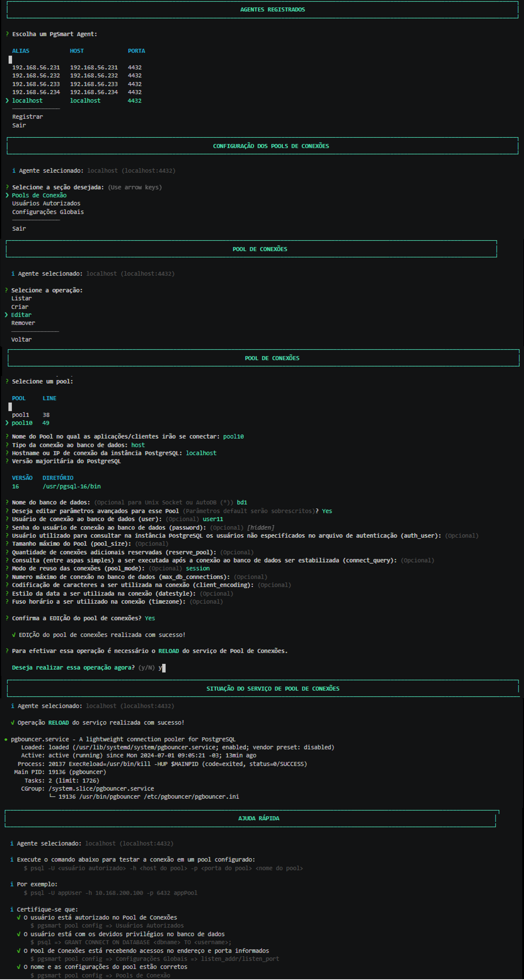This screenshot has width=524, height=980.
Task: Click the POOL column header
Action: 19,398
